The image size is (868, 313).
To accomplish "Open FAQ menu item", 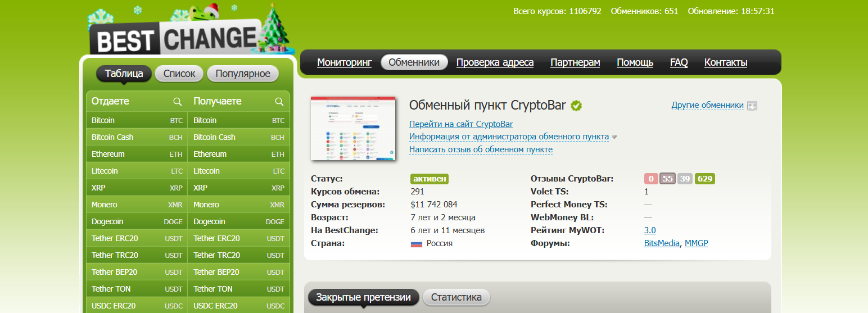I will pos(679,62).
